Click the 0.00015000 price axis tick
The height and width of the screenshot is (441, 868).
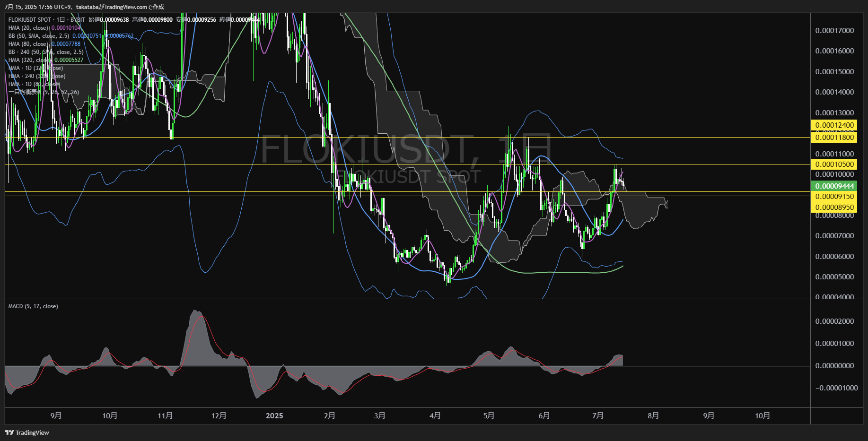click(835, 72)
